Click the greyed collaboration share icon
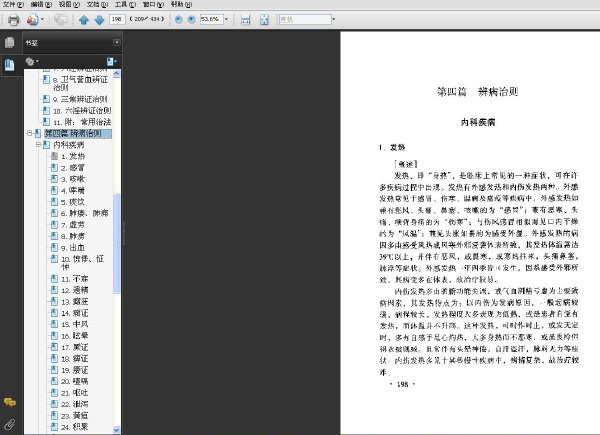600x435 pixels. point(60,19)
